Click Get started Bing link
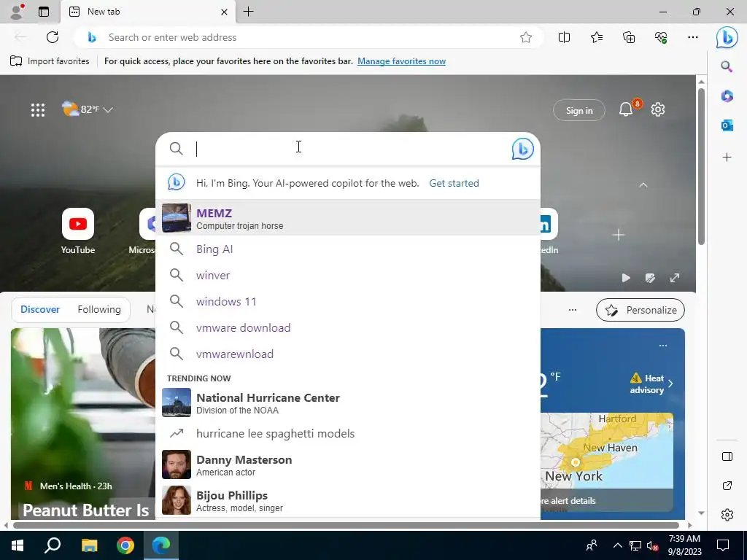 (454, 183)
